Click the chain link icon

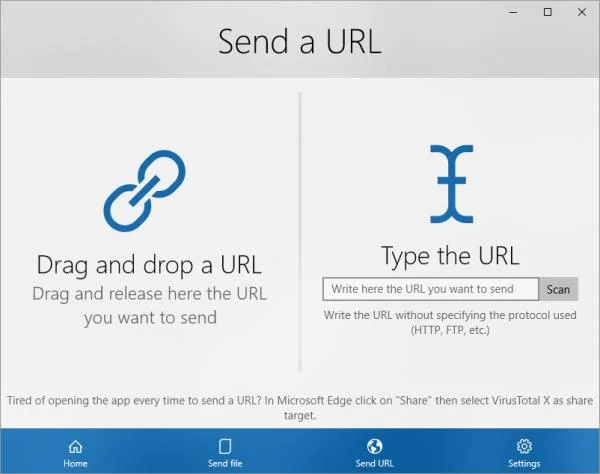pos(145,191)
